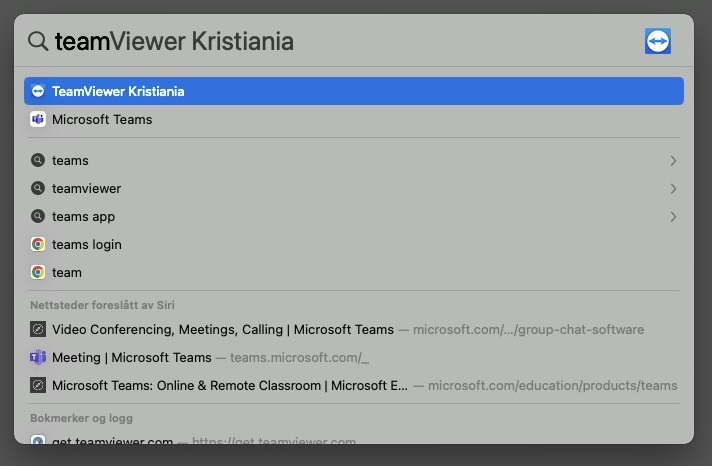The width and height of the screenshot is (712, 466).
Task: Click the Microsoft Teams app icon
Action: pos(38,119)
